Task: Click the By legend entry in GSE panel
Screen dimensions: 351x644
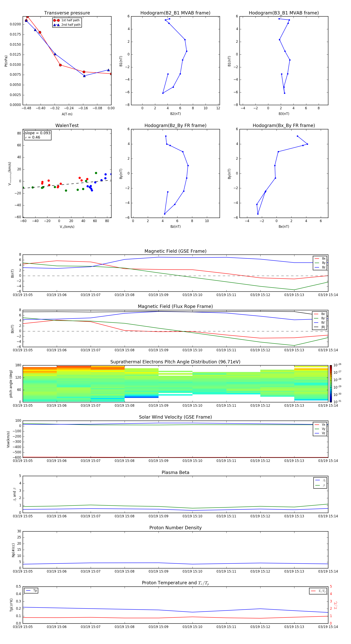Action: click(x=320, y=263)
